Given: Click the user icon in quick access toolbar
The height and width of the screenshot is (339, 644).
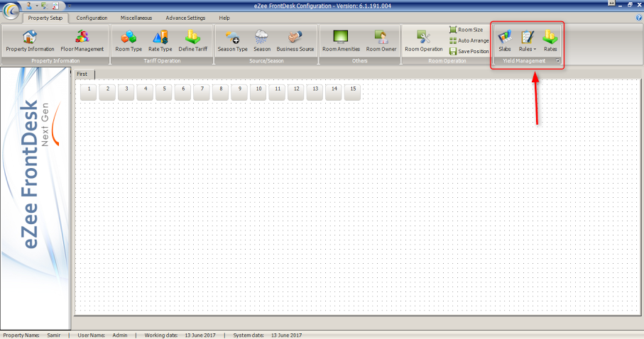Looking at the screenshot, I should pyautogui.click(x=29, y=6).
